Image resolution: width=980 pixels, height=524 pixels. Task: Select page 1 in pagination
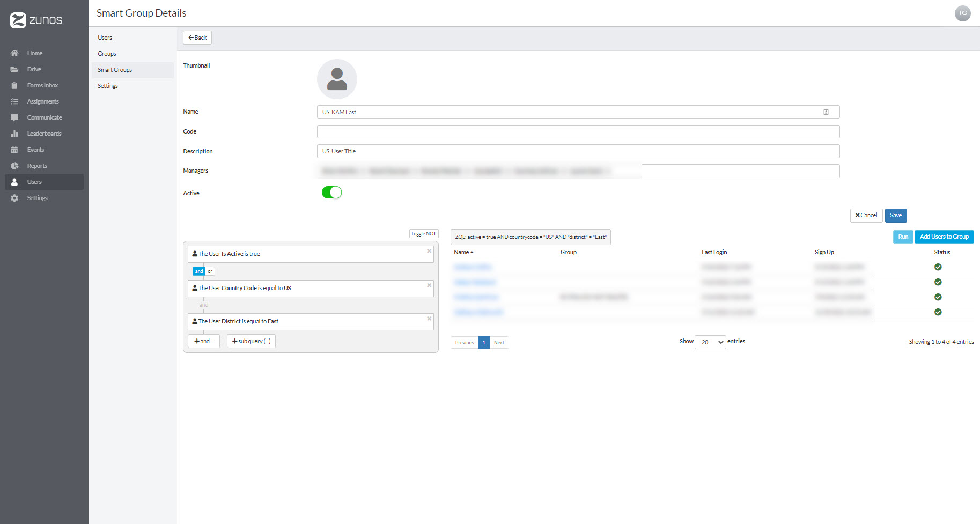click(x=484, y=343)
